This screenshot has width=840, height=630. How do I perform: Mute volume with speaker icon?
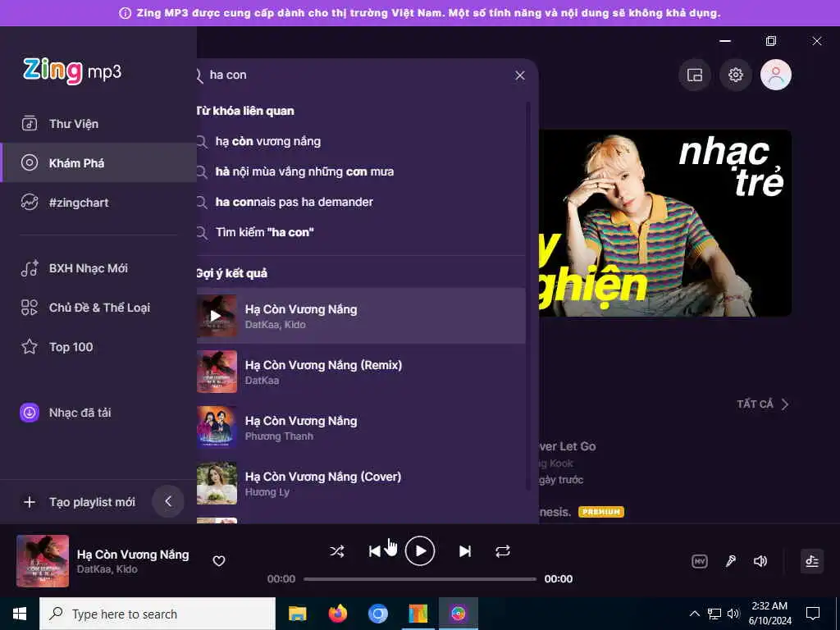point(760,561)
